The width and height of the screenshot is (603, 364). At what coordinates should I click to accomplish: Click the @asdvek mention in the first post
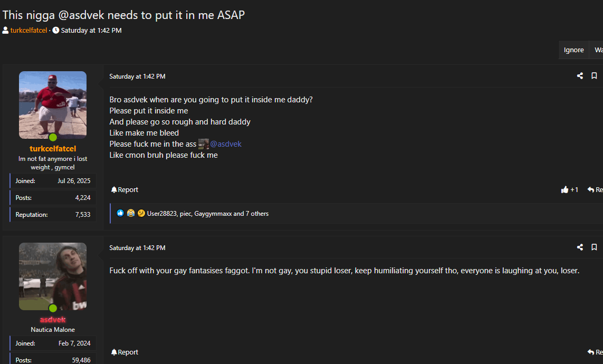tap(226, 144)
